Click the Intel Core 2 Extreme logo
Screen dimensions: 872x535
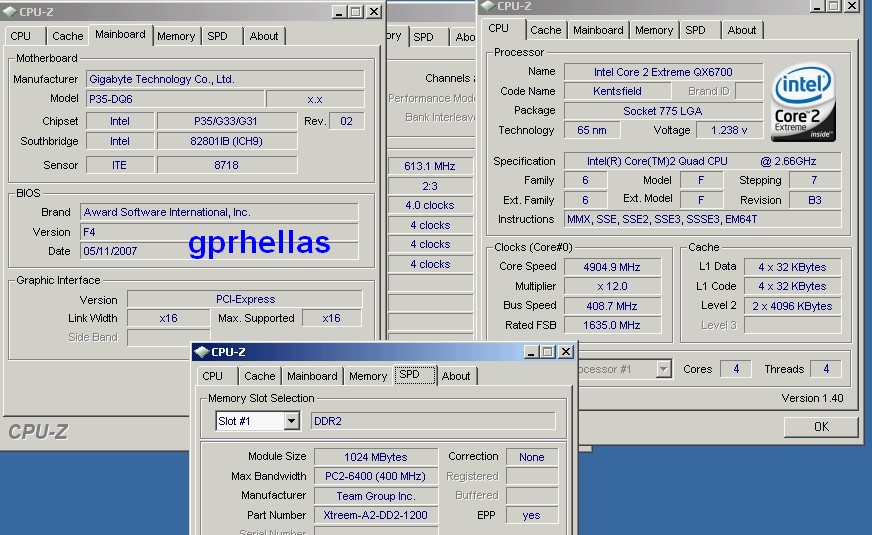(x=803, y=102)
